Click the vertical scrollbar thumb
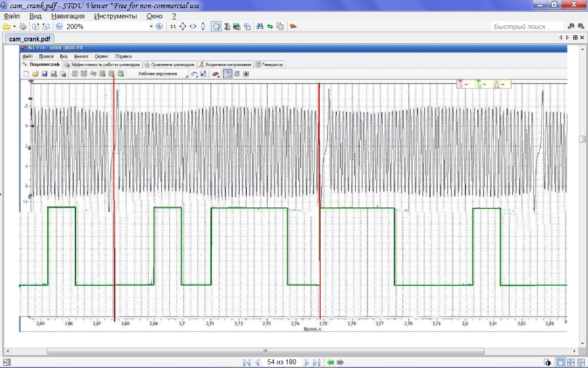The image size is (588, 368). pos(582,139)
